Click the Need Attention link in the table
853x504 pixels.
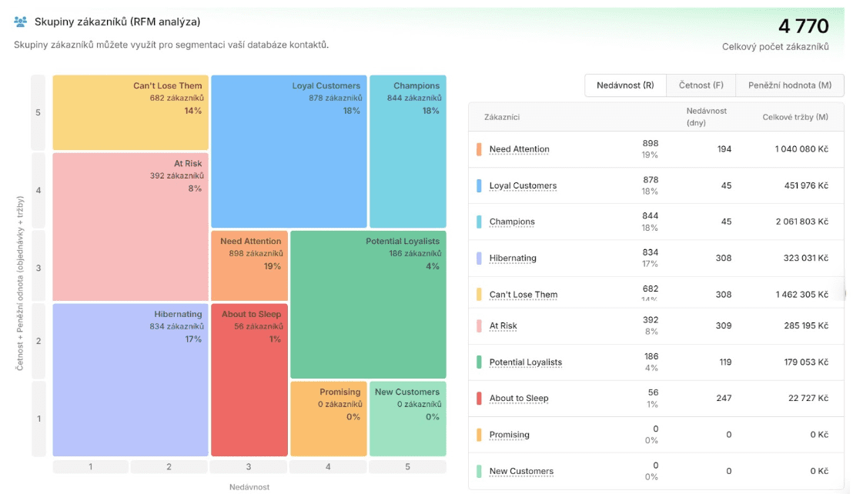pyautogui.click(x=519, y=149)
